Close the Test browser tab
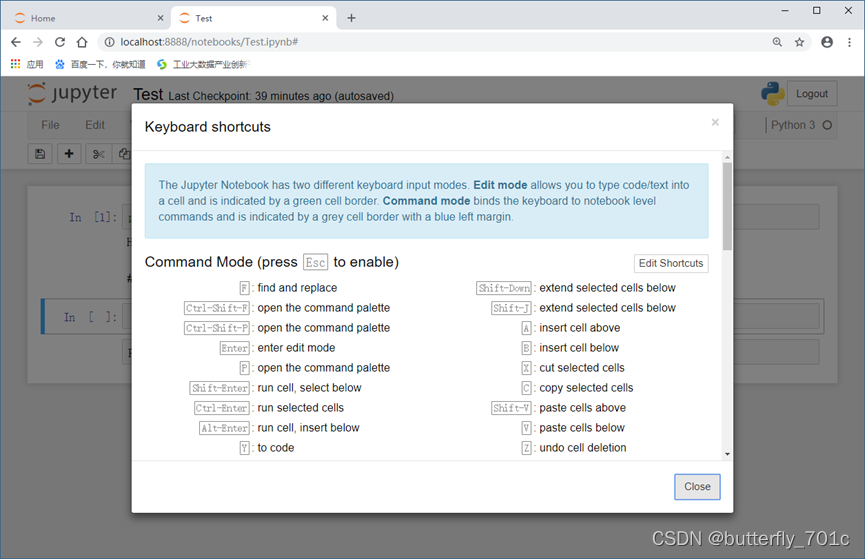865x559 pixels. 325,18
